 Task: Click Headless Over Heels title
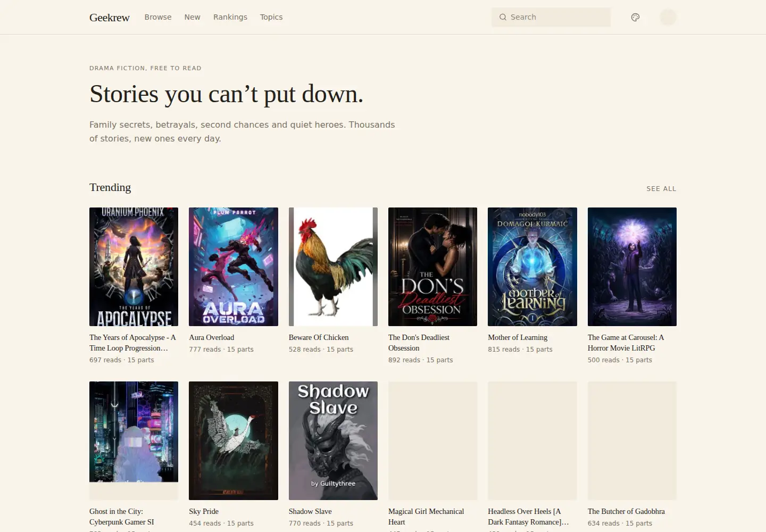[x=528, y=517]
